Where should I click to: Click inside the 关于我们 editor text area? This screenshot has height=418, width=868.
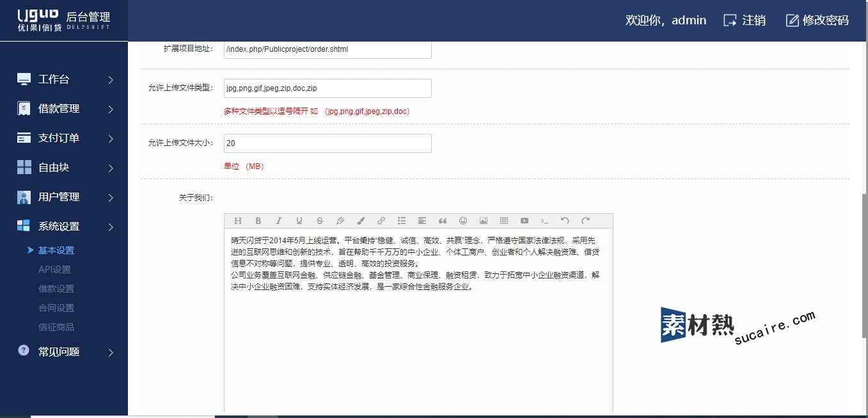[x=418, y=320]
